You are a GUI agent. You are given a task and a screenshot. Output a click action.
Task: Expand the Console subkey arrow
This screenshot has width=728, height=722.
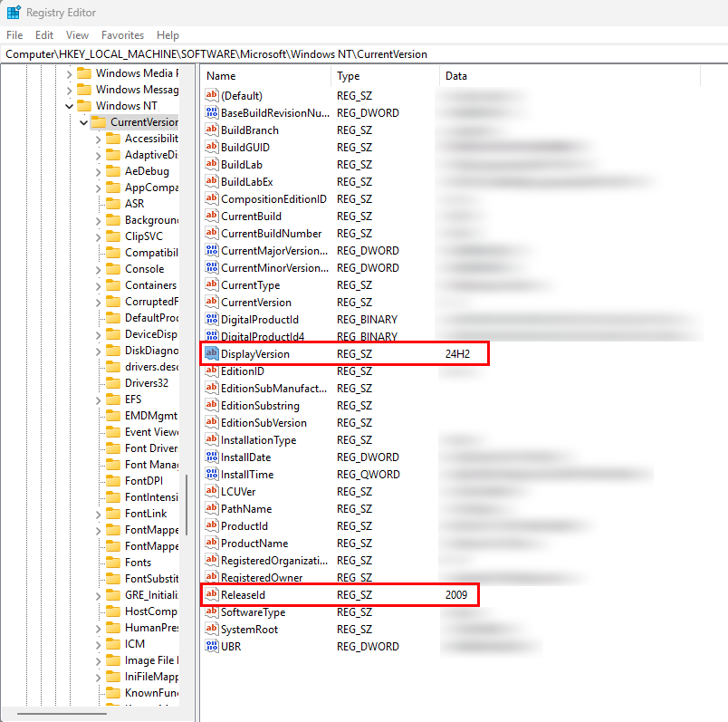click(x=99, y=269)
